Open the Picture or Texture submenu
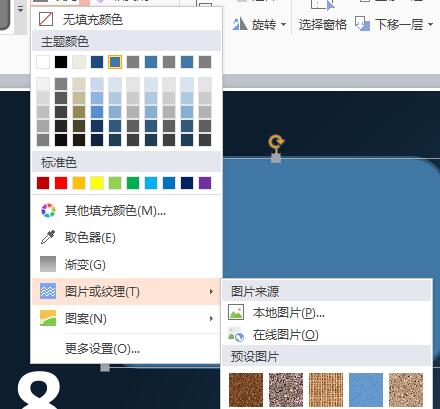 pos(126,291)
